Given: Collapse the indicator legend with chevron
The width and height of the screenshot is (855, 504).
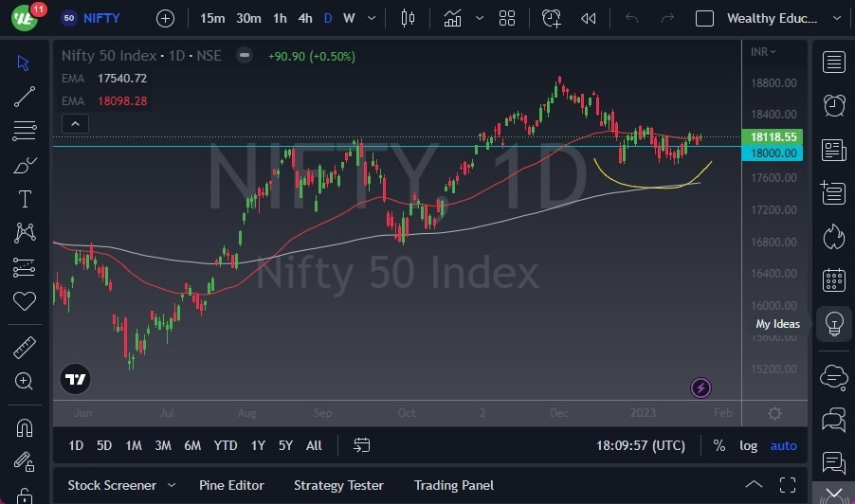Looking at the screenshot, I should click(75, 124).
